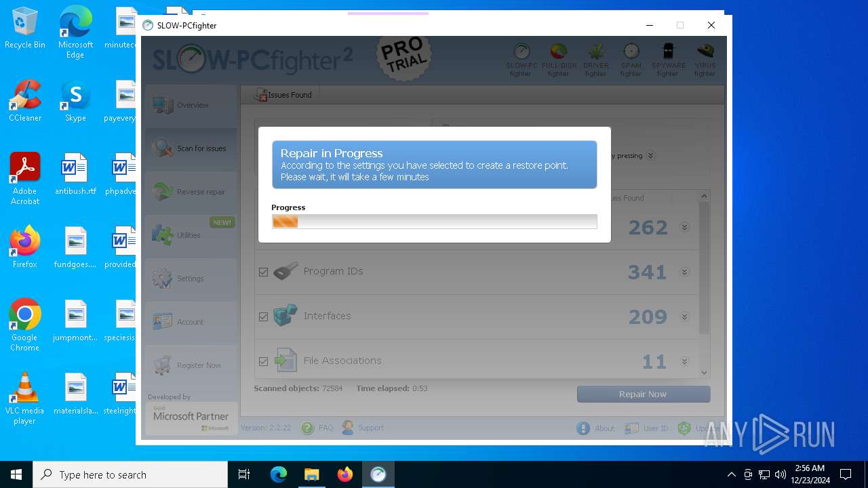Click the Time elapsed: 0:53 text
Image resolution: width=868 pixels, height=488 pixels.
[x=392, y=388]
